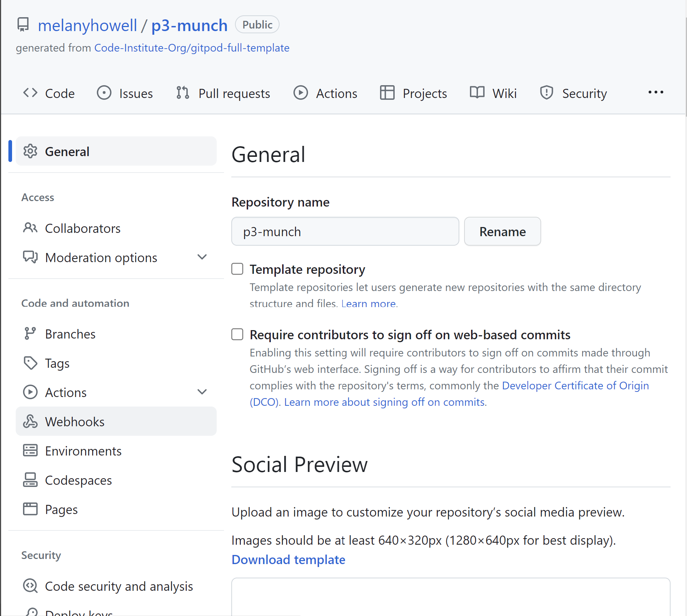Expand the Moderation options chevron
Screen dimensions: 687x616
202,257
